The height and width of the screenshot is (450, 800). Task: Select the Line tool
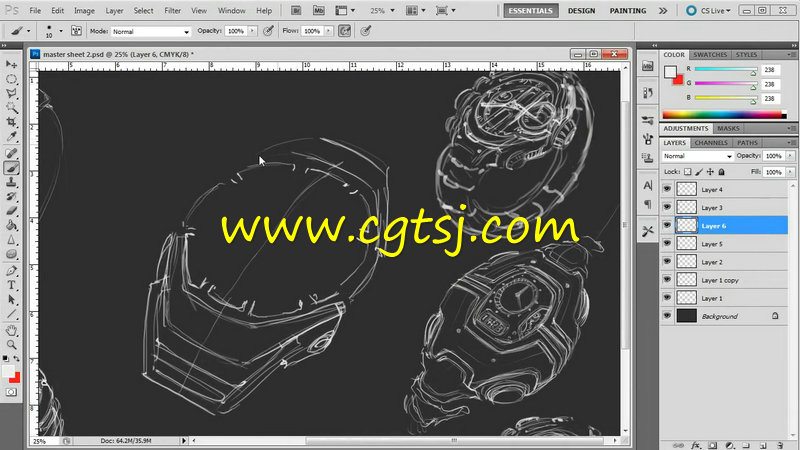point(11,314)
